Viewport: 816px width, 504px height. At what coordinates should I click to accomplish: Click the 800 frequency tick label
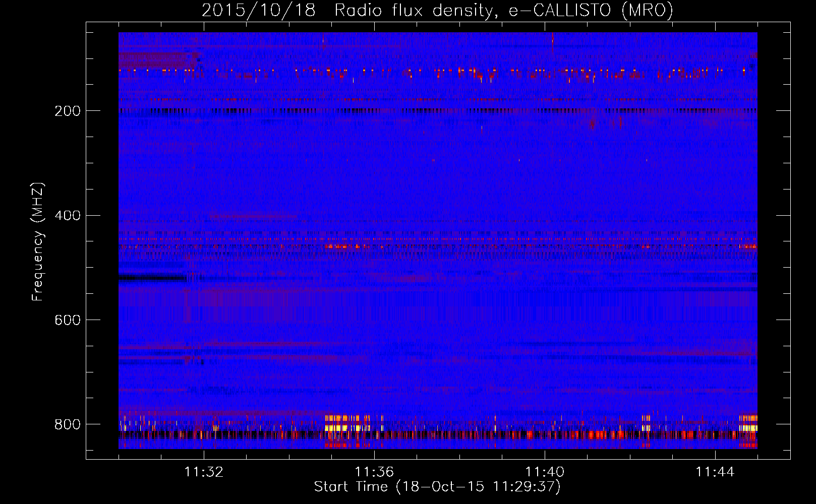pyautogui.click(x=68, y=424)
